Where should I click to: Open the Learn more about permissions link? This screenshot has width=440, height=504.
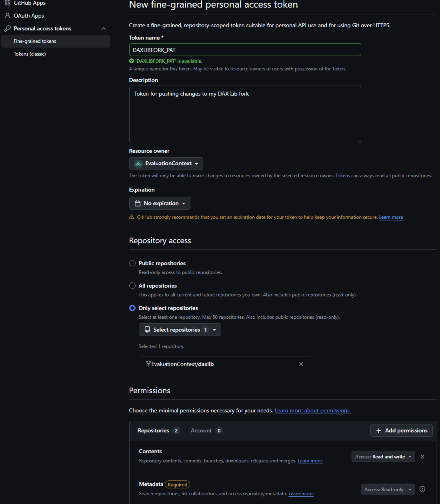click(312, 410)
